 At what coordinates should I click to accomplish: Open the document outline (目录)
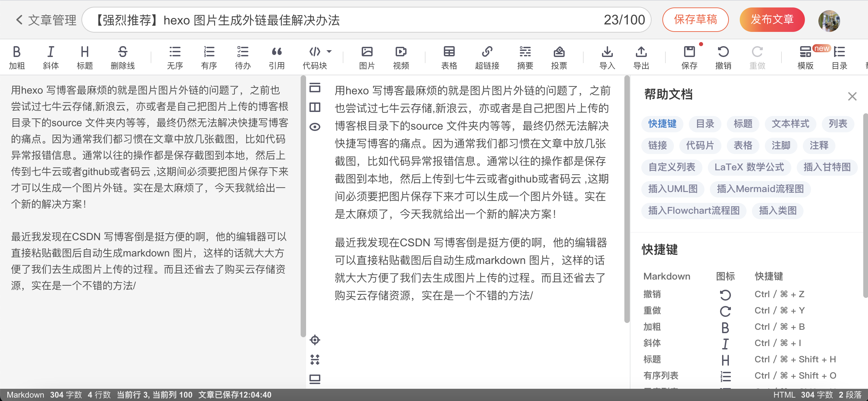pyautogui.click(x=839, y=57)
